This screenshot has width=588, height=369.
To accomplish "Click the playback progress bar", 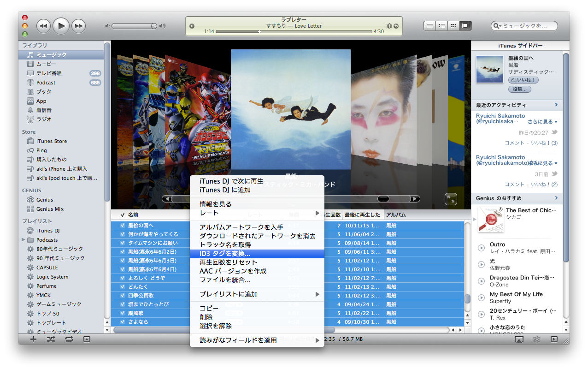I will point(294,32).
